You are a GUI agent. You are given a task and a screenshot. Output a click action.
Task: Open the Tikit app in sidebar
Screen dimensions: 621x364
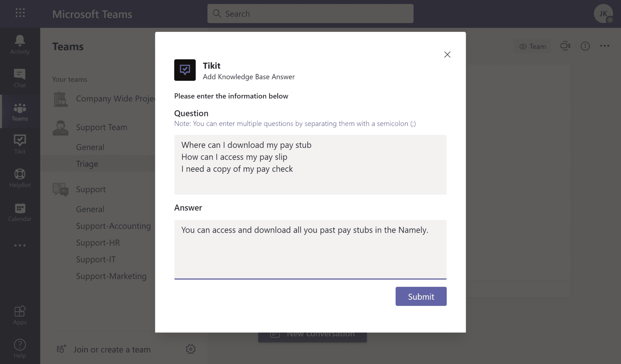(x=20, y=145)
